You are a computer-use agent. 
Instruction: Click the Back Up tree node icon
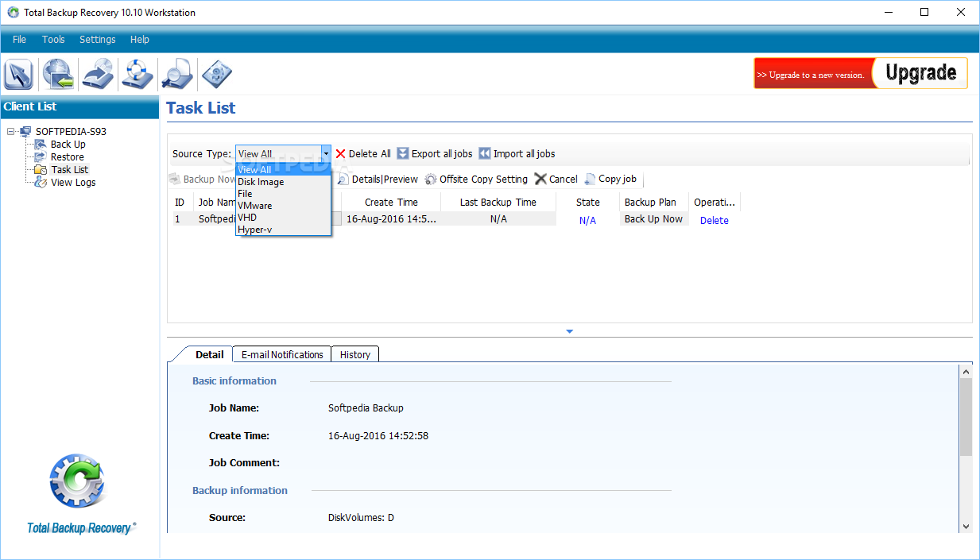(41, 145)
